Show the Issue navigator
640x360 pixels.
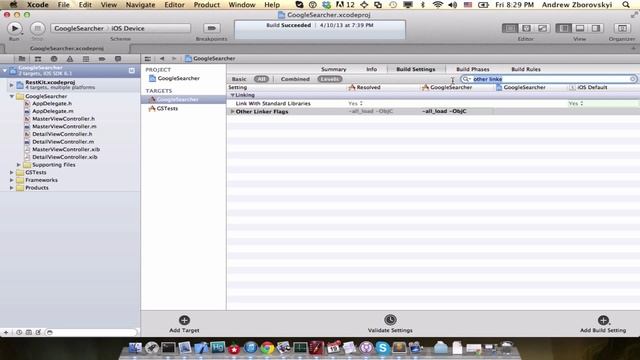click(70, 59)
